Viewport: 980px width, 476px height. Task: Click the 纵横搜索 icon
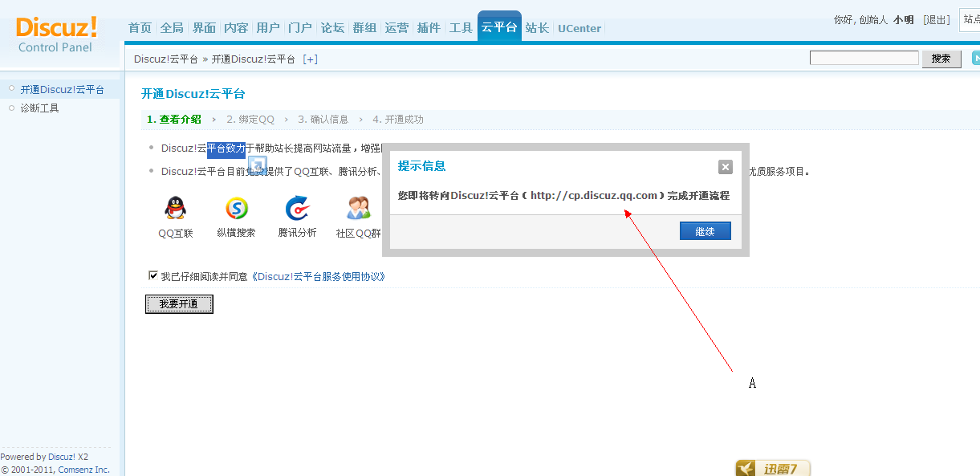tap(236, 208)
